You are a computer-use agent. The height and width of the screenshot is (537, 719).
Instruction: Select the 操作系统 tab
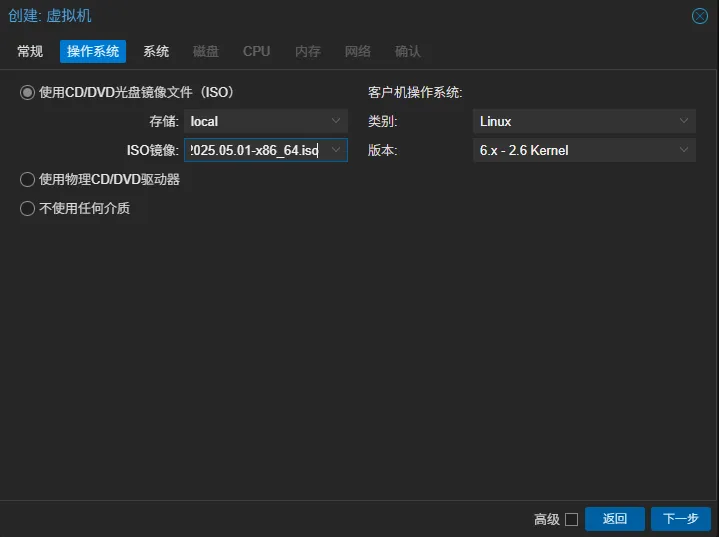[93, 51]
